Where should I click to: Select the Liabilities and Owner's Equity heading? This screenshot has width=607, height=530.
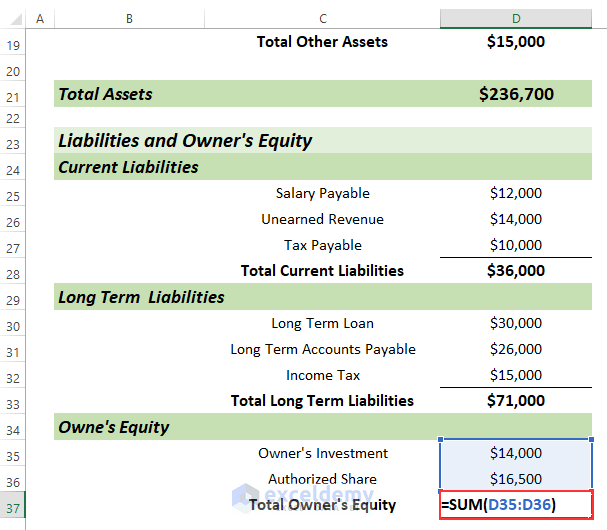click(186, 141)
